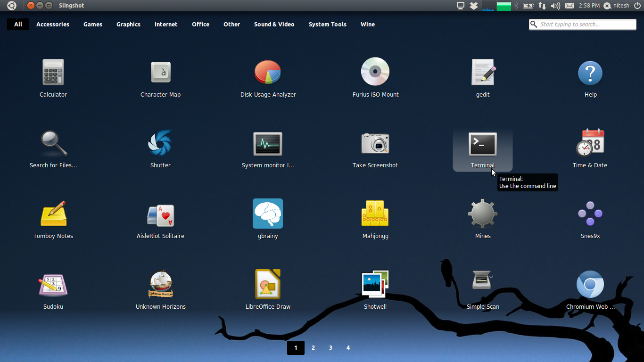Open the nitesh user menu
The width and height of the screenshot is (644, 362).
[x=616, y=6]
